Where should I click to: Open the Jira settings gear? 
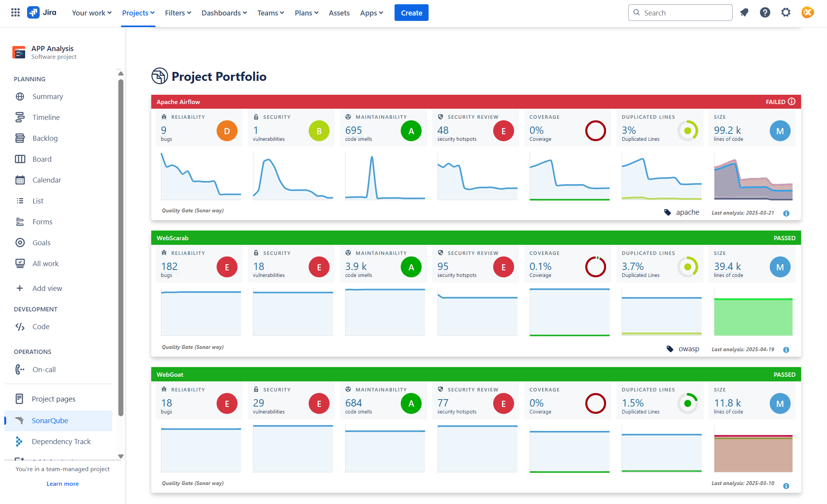coord(786,12)
